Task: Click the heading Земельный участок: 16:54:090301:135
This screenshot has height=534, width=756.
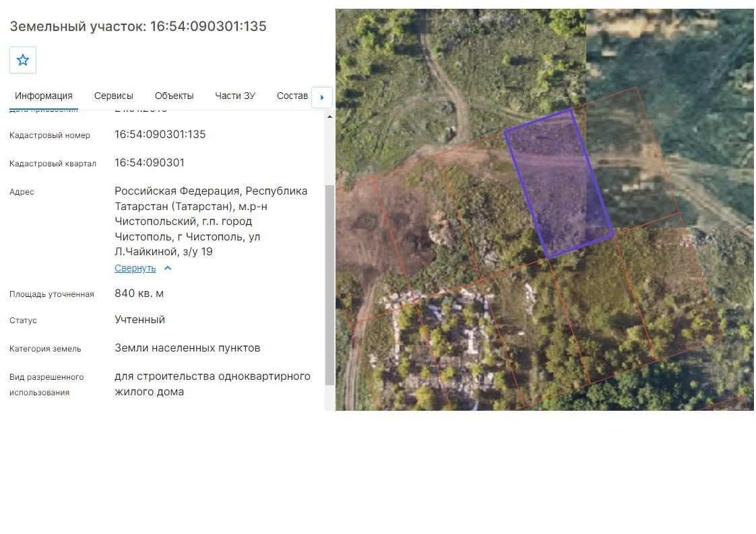Action: (138, 26)
